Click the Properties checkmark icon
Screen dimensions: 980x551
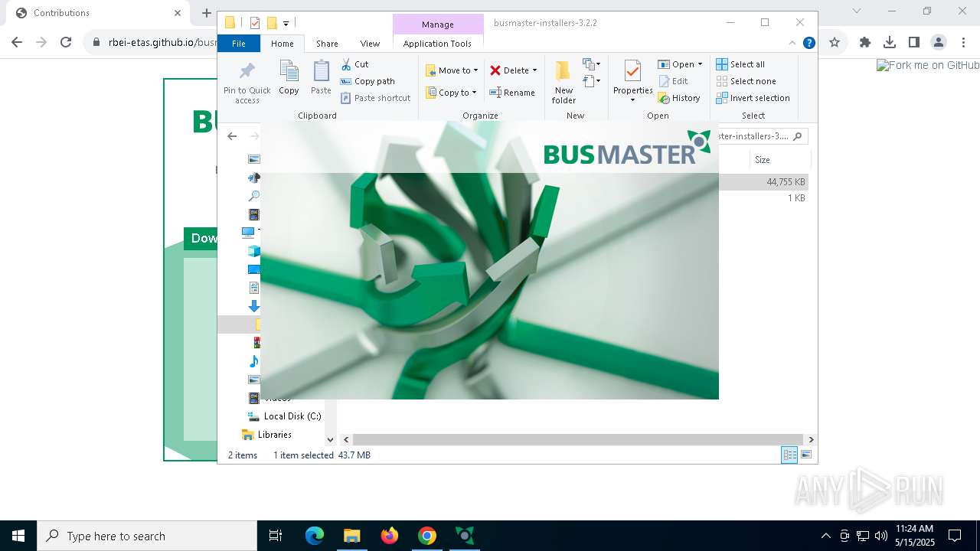(632, 72)
